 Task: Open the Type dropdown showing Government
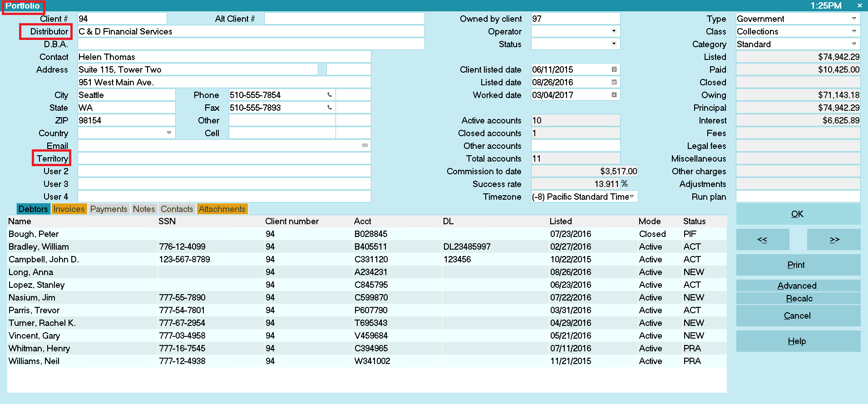(854, 19)
